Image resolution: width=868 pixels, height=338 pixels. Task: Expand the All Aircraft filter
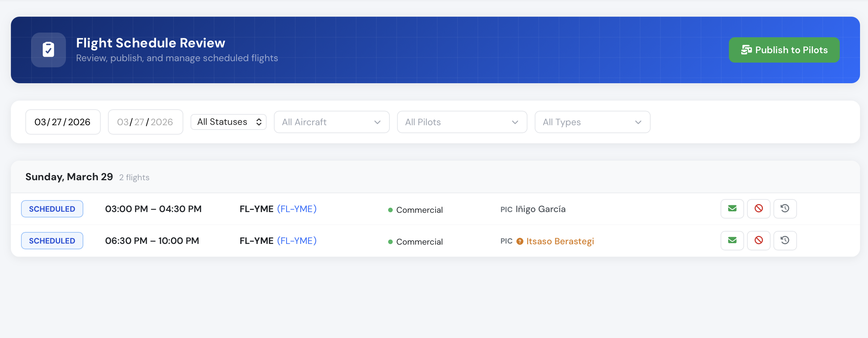point(331,122)
